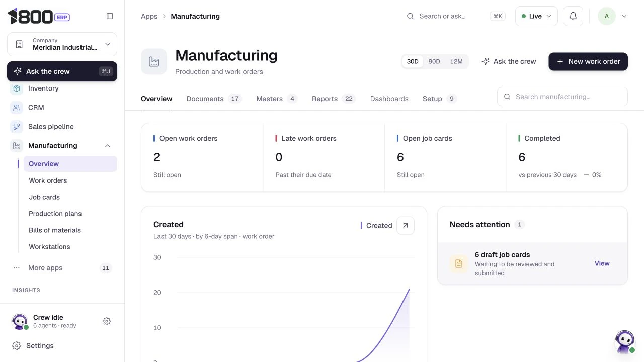Screen dimensions: 644x362
Task: Click the crew avatar icon in sidebar
Action: [20, 321]
